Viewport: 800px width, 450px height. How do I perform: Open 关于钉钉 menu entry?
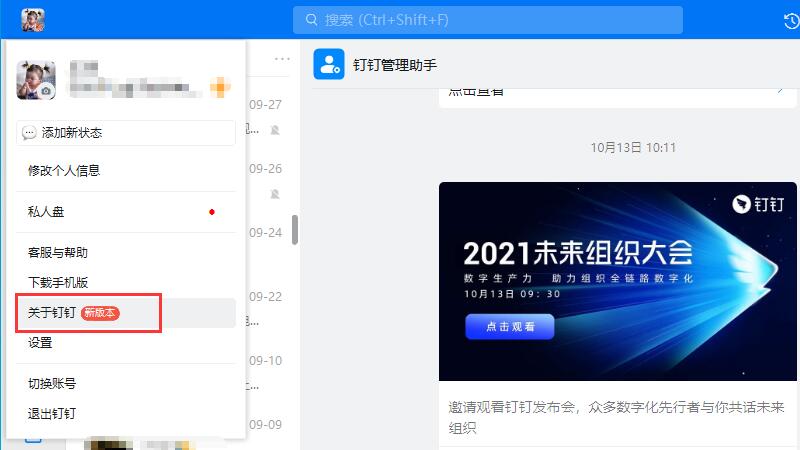pos(52,313)
